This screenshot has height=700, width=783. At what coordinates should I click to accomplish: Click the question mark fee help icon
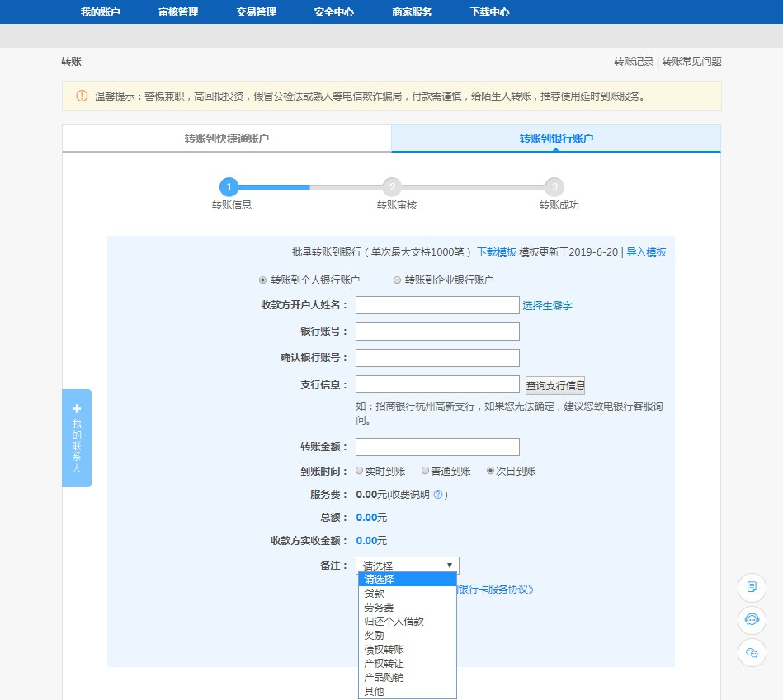pos(438,495)
